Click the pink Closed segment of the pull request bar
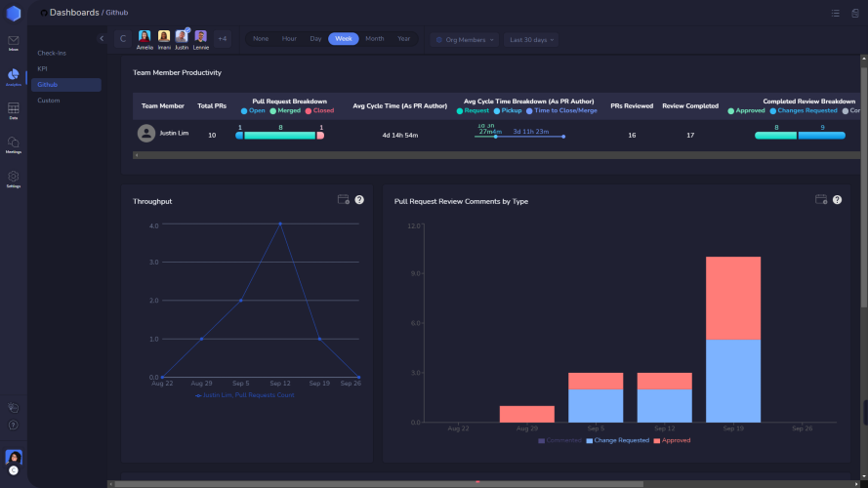Viewport: 868px width, 488px height. pos(320,136)
